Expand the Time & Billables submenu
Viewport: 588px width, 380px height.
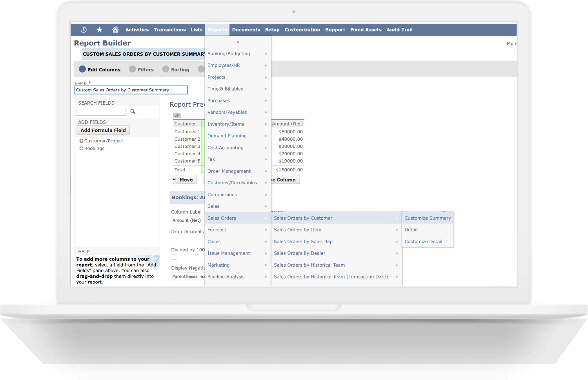238,89
